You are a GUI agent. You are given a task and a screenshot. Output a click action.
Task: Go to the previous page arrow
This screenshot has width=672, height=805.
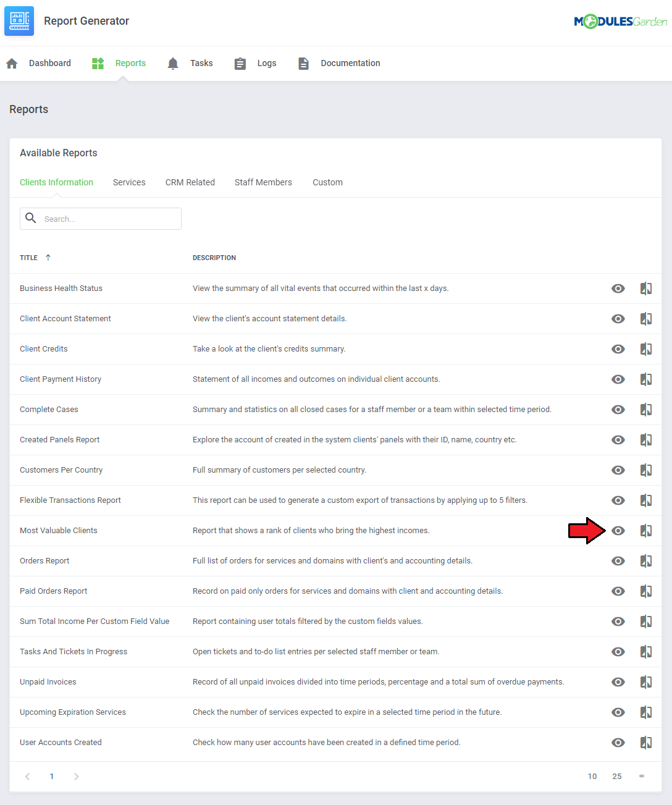27,777
